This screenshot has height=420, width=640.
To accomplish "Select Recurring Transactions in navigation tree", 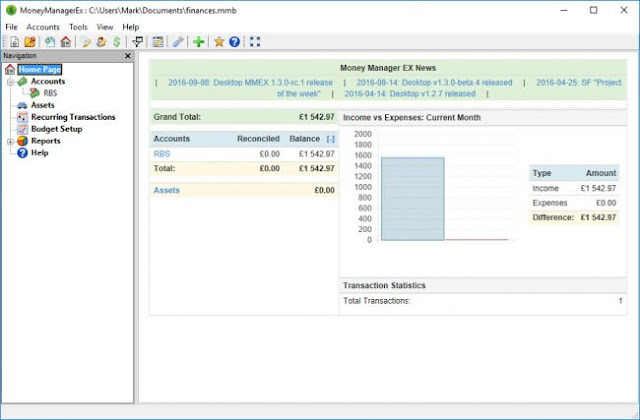I will pos(73,117).
